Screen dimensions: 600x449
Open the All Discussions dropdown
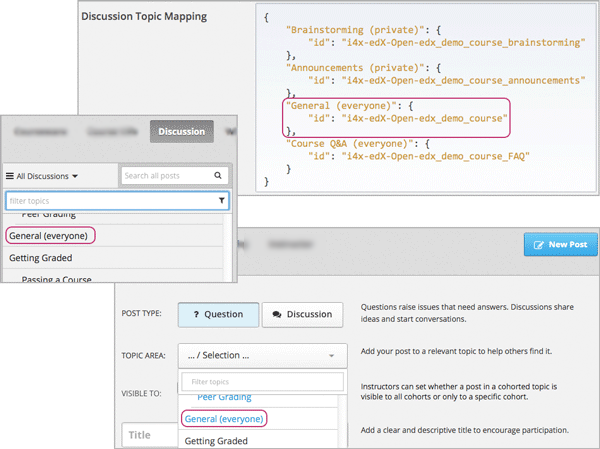42,176
